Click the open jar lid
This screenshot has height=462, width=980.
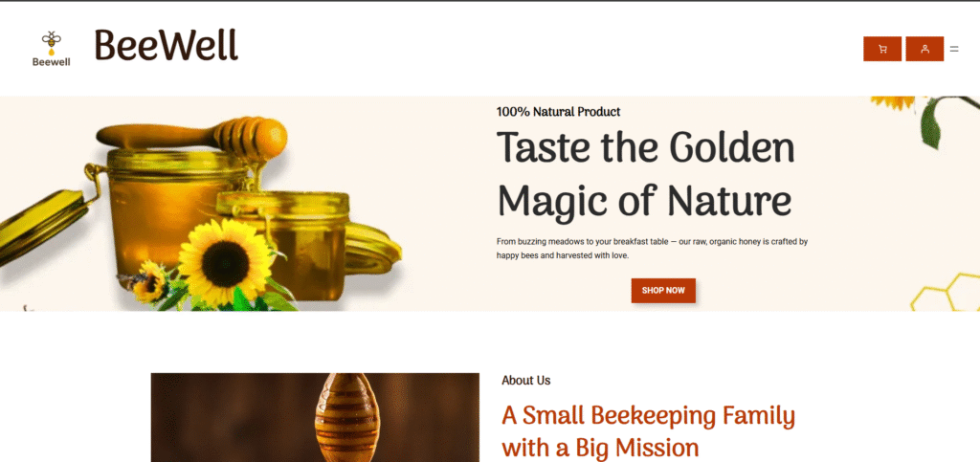tap(42, 225)
